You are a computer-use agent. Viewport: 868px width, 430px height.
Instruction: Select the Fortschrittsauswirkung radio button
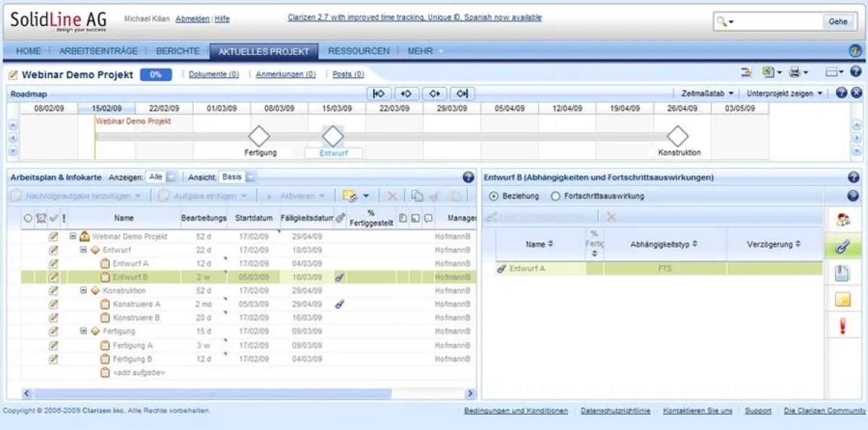pyautogui.click(x=556, y=196)
